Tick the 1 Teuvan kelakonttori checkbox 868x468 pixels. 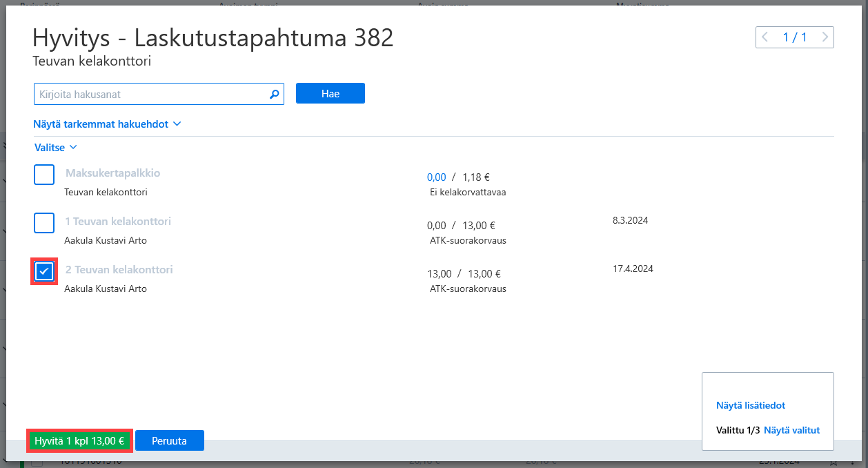click(x=44, y=224)
